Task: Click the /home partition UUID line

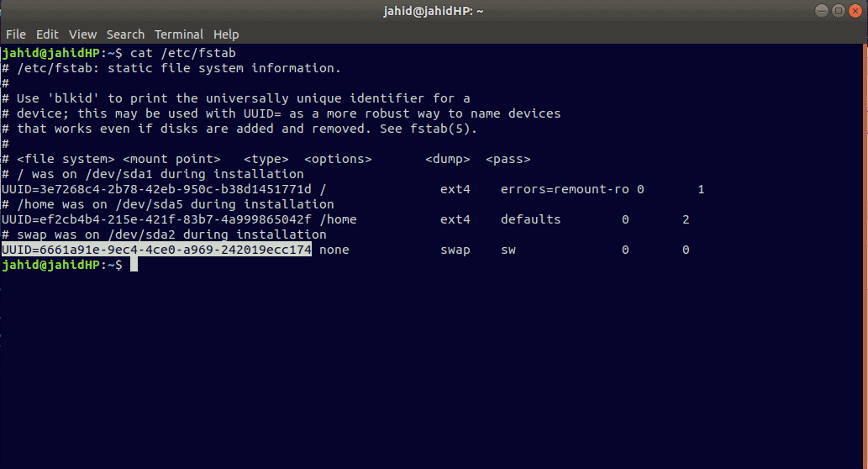Action: [345, 219]
